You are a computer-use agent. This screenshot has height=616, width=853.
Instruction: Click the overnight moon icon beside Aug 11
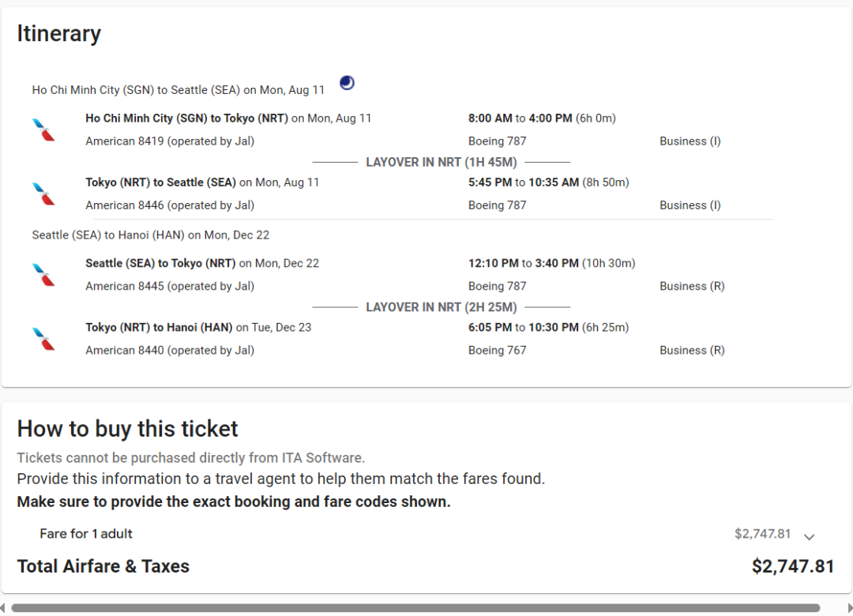(x=347, y=83)
